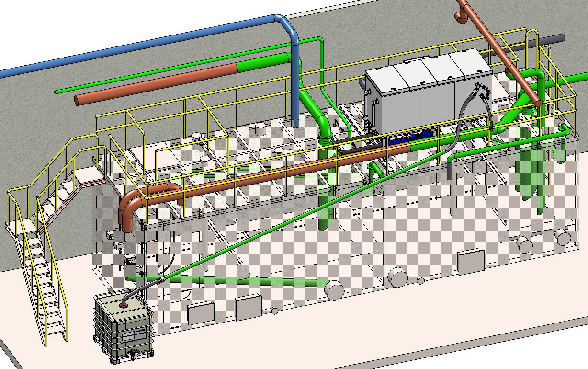The width and height of the screenshot is (588, 369).
Task: Click the red cap on the IBC tote
Action: 124,303
